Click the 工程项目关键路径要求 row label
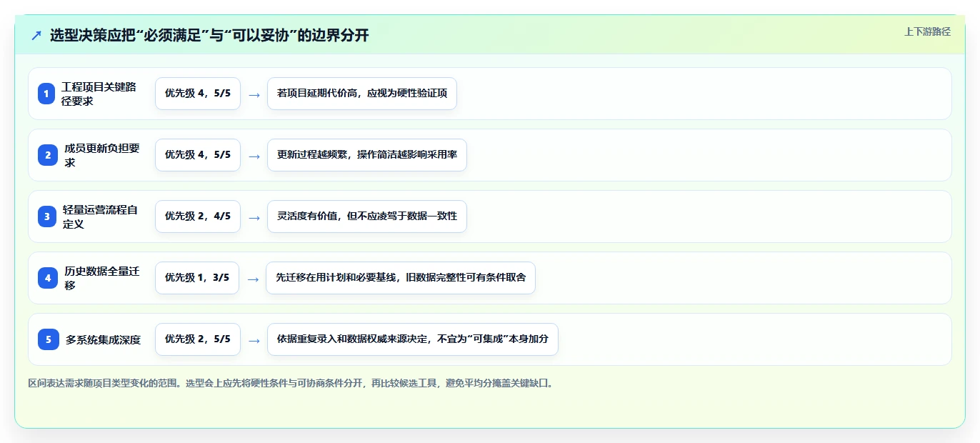The image size is (980, 443). [99, 94]
